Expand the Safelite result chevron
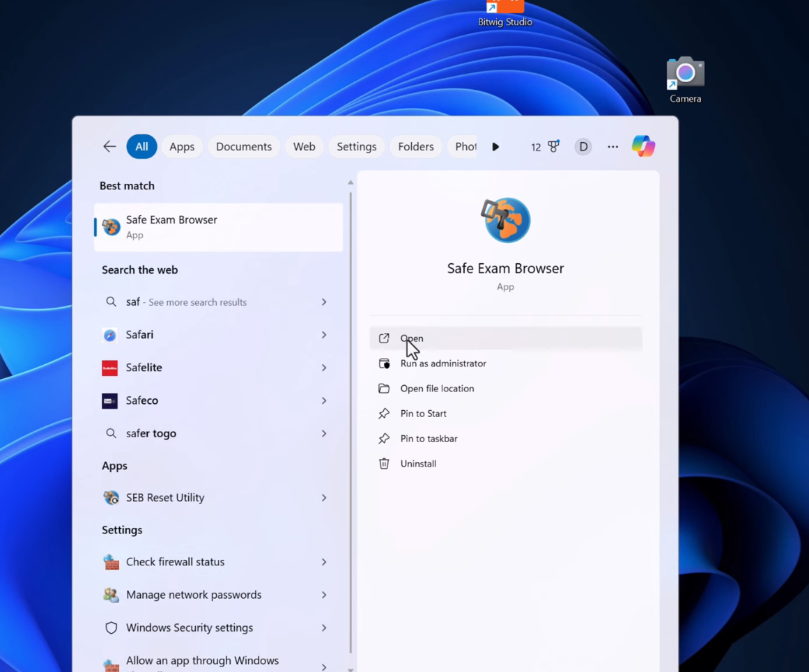This screenshot has height=672, width=809. tap(324, 368)
